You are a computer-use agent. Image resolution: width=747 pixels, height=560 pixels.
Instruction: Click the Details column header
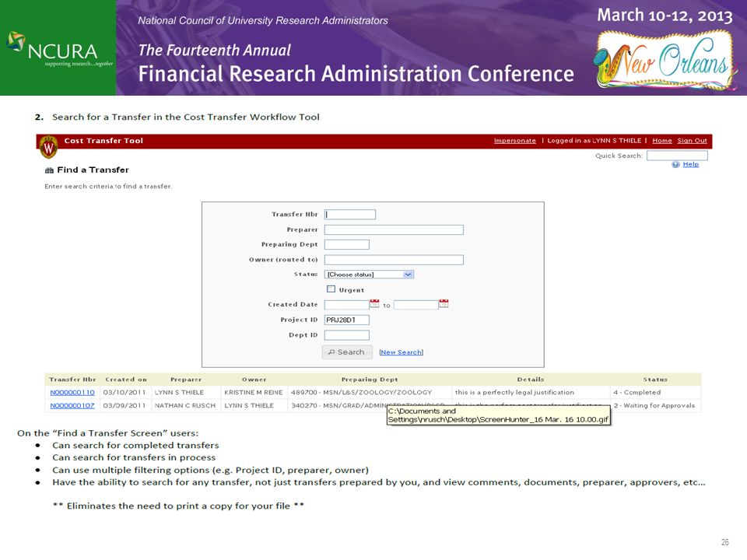click(x=530, y=380)
